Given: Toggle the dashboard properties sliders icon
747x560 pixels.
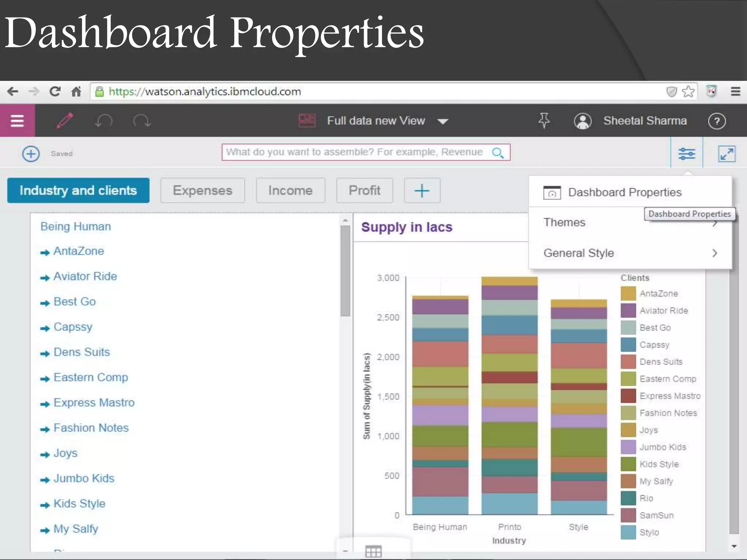Looking at the screenshot, I should 686,153.
